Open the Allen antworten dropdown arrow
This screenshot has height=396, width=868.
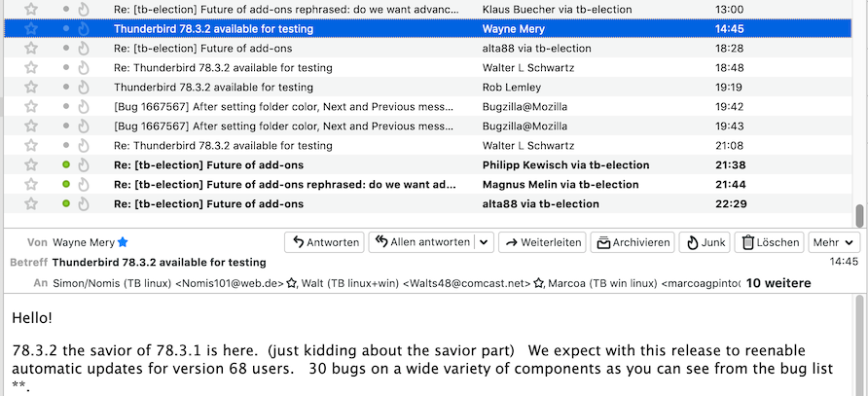(x=485, y=242)
